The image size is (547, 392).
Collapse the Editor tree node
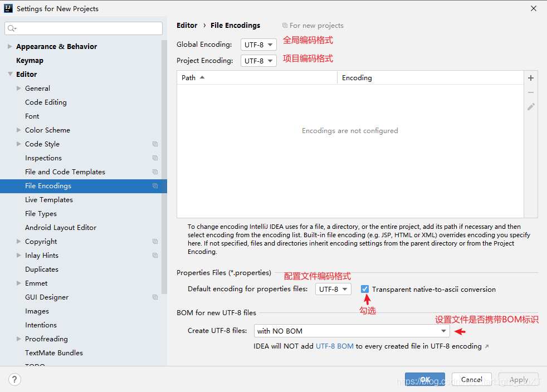10,74
